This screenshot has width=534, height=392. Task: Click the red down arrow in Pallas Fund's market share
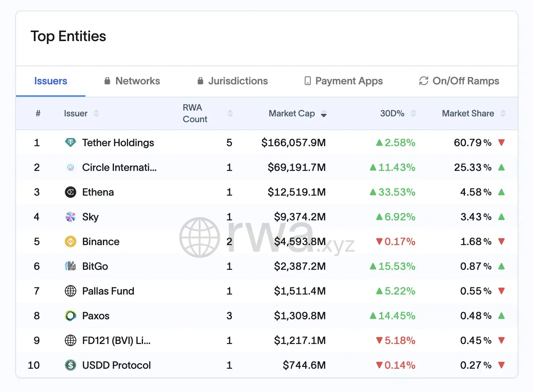502,291
